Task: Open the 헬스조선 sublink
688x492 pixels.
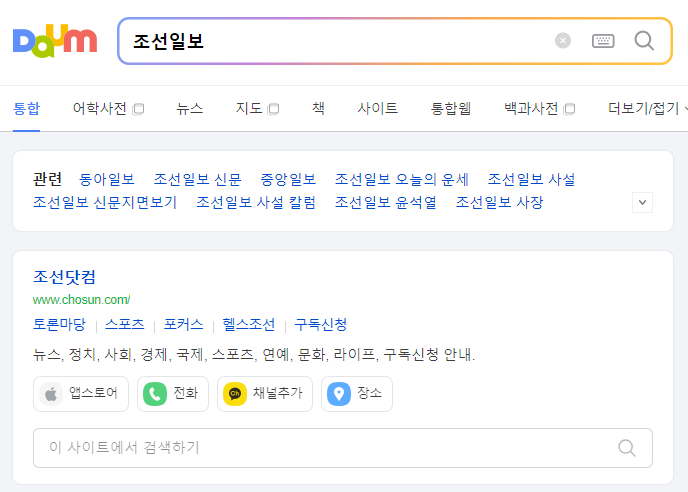Action: coord(248,325)
